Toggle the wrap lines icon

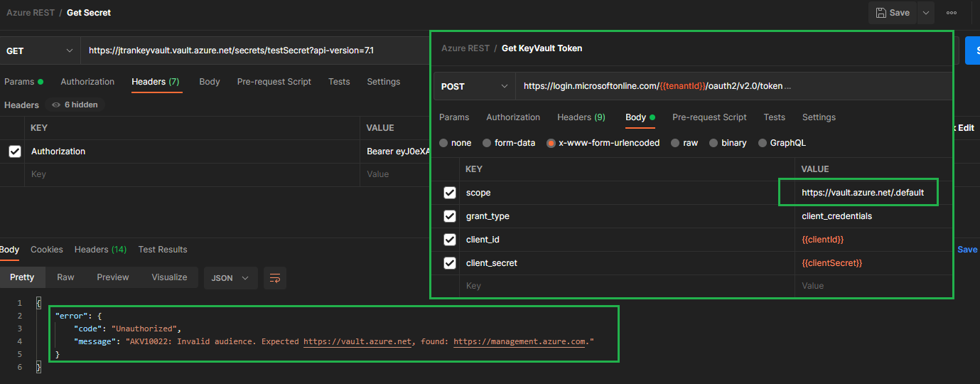pos(274,278)
